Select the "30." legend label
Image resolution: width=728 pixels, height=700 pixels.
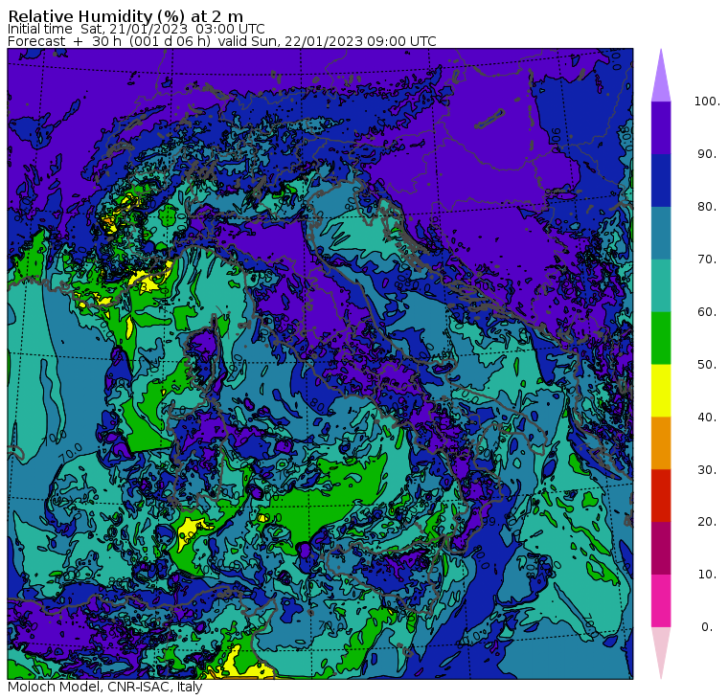click(707, 470)
